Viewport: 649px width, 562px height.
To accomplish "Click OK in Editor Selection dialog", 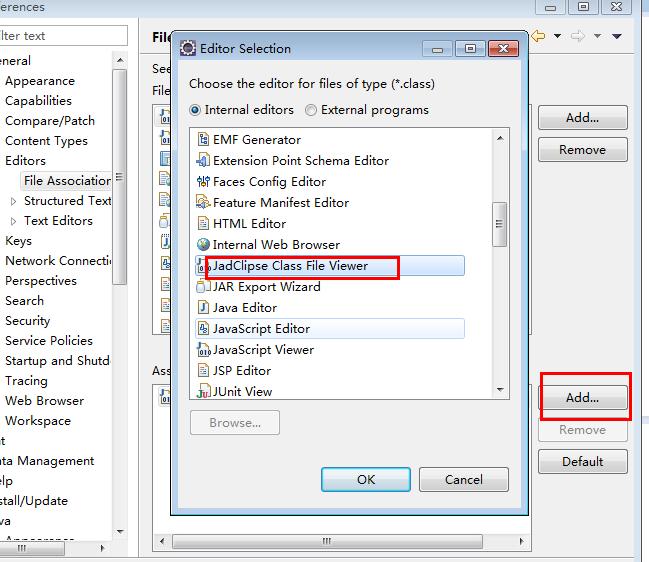I will 366,480.
